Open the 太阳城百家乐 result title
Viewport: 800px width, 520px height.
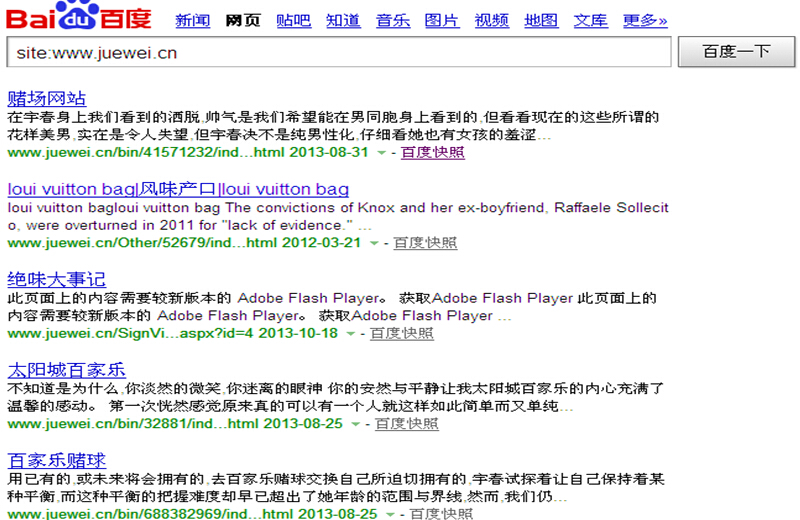[66, 369]
